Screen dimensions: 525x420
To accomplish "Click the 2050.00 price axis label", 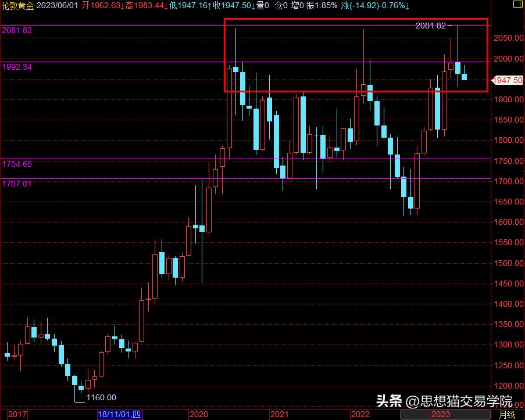I will (x=509, y=38).
